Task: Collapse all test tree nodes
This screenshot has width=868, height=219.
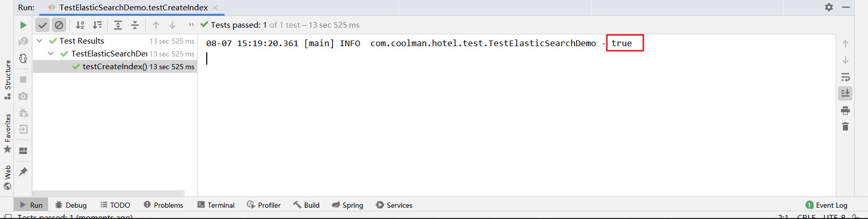Action: click(x=135, y=25)
